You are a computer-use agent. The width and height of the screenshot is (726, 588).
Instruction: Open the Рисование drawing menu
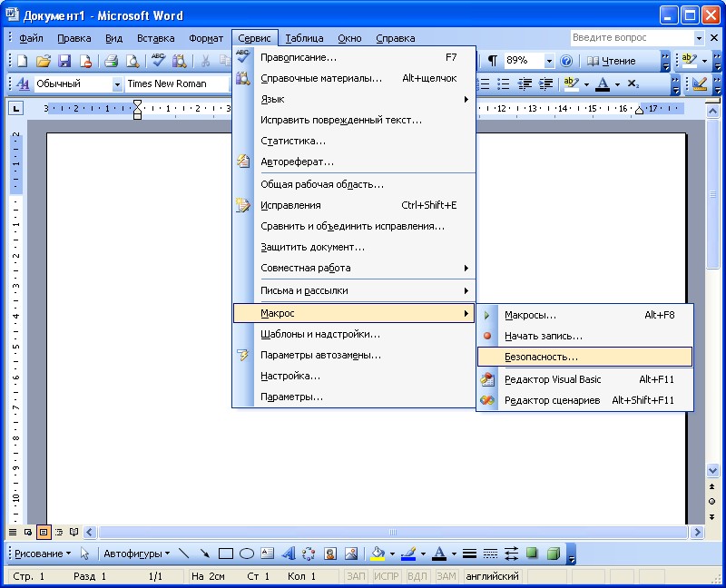pyautogui.click(x=43, y=554)
